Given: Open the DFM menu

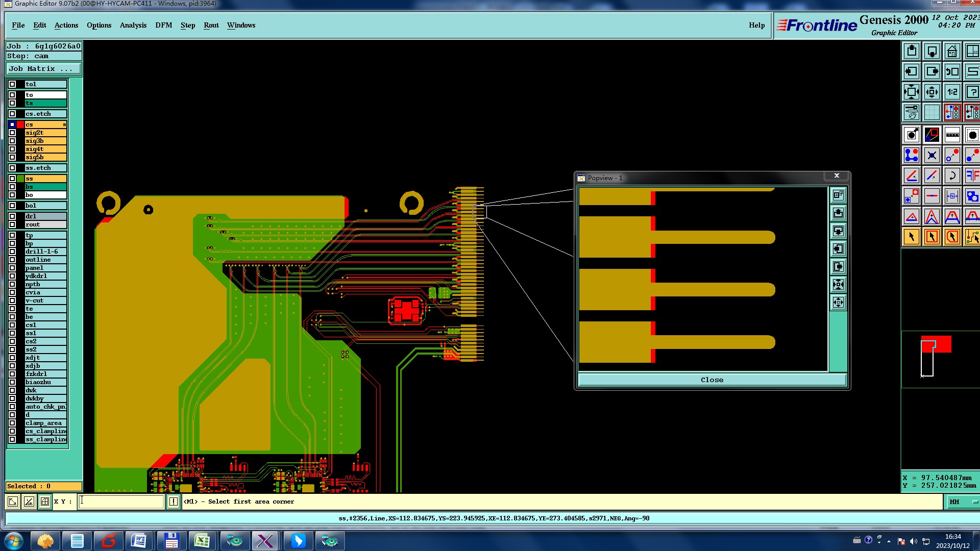Looking at the screenshot, I should [163, 25].
